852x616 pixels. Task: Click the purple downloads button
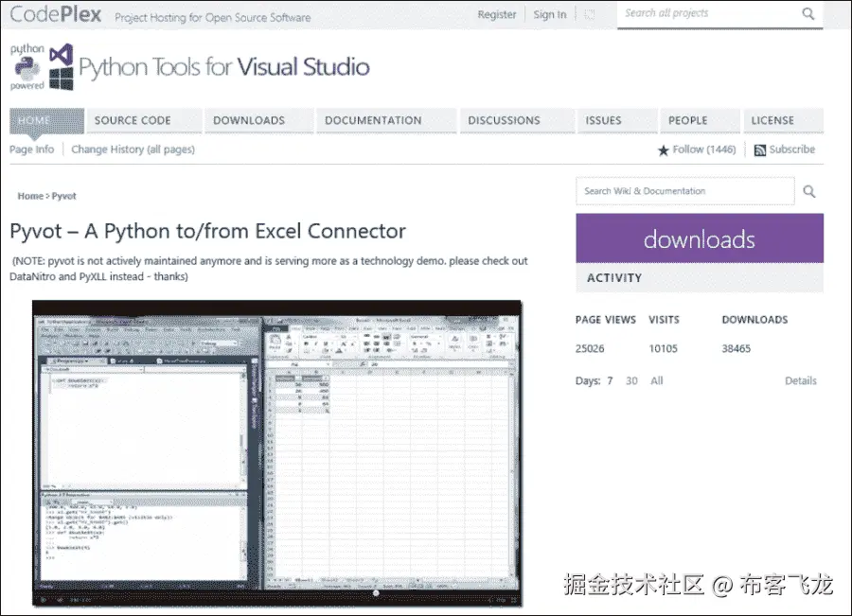pyautogui.click(x=700, y=238)
